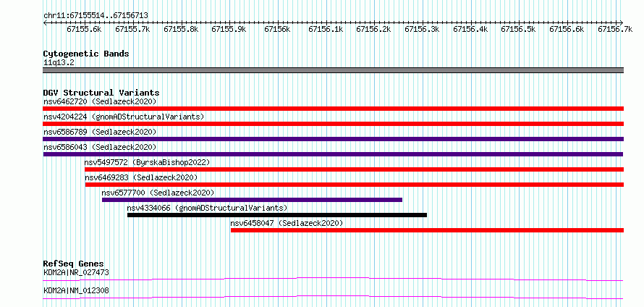Click the 67156.3k ruler tick label
This screenshot has height=307, width=644.
click(x=422, y=29)
